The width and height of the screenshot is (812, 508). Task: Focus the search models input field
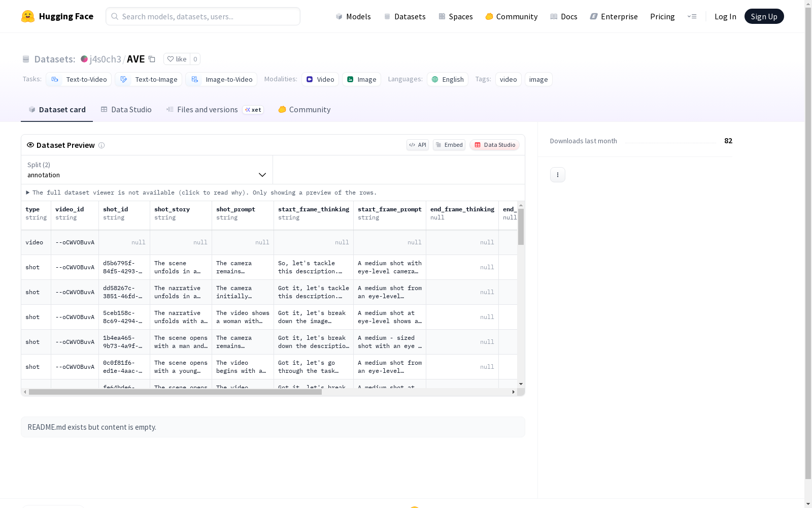click(x=203, y=16)
